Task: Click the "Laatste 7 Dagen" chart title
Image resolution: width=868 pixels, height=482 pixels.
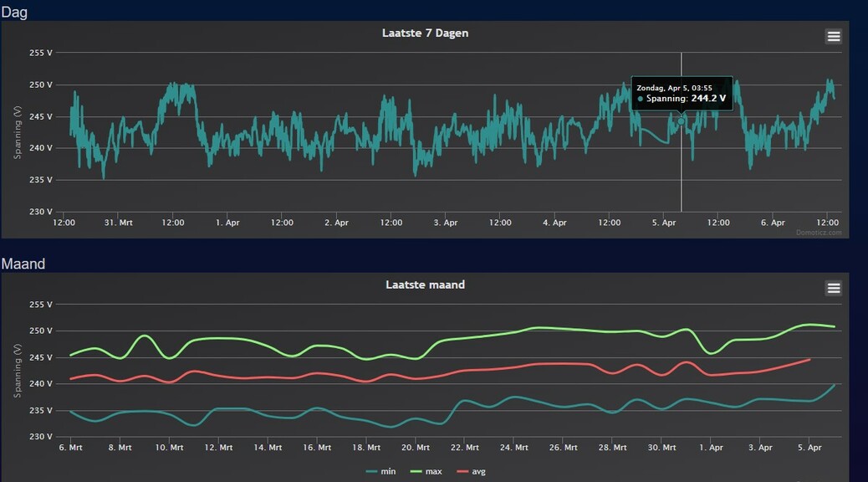Action: point(425,33)
